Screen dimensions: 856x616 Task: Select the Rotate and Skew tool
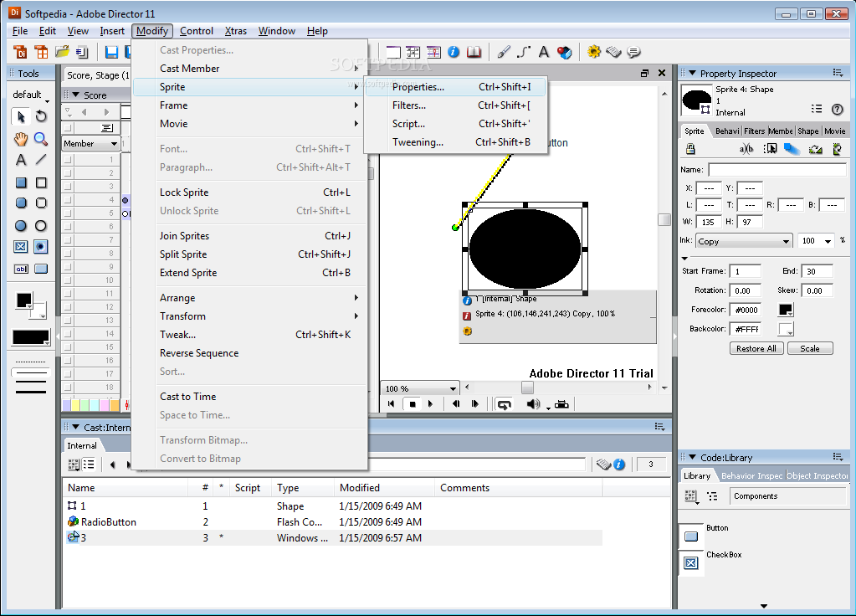(x=41, y=116)
